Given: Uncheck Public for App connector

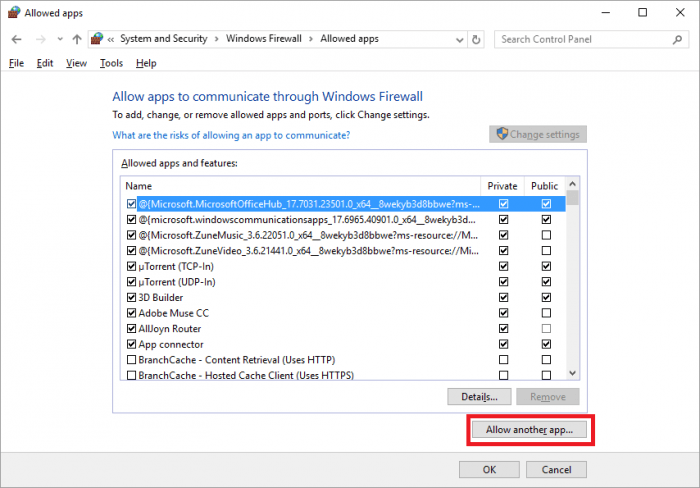Looking at the screenshot, I should point(546,344).
